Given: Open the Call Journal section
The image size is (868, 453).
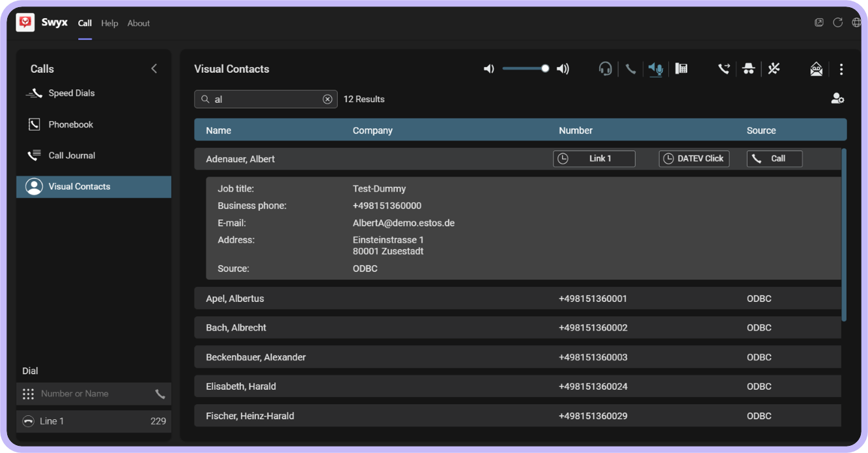Looking at the screenshot, I should [72, 156].
